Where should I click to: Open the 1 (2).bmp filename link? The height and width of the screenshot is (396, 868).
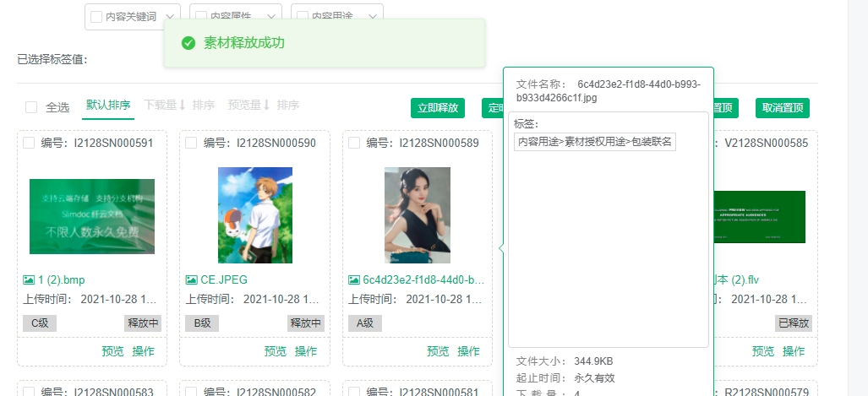62,279
